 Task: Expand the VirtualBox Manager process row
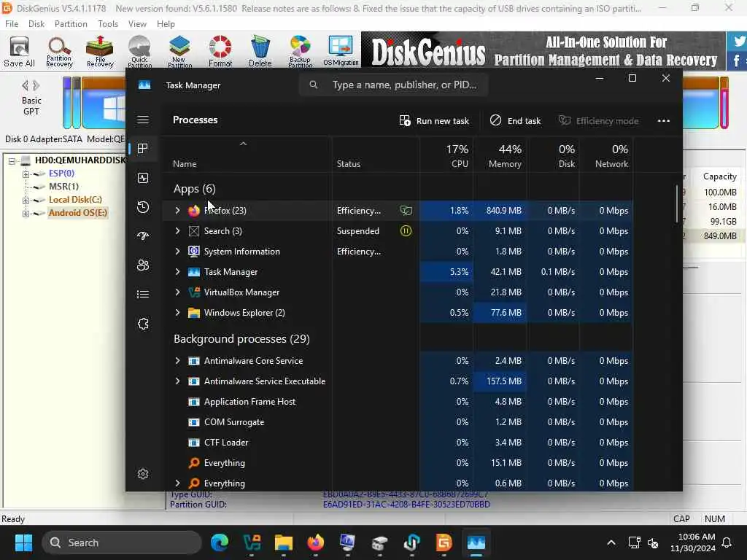click(177, 292)
